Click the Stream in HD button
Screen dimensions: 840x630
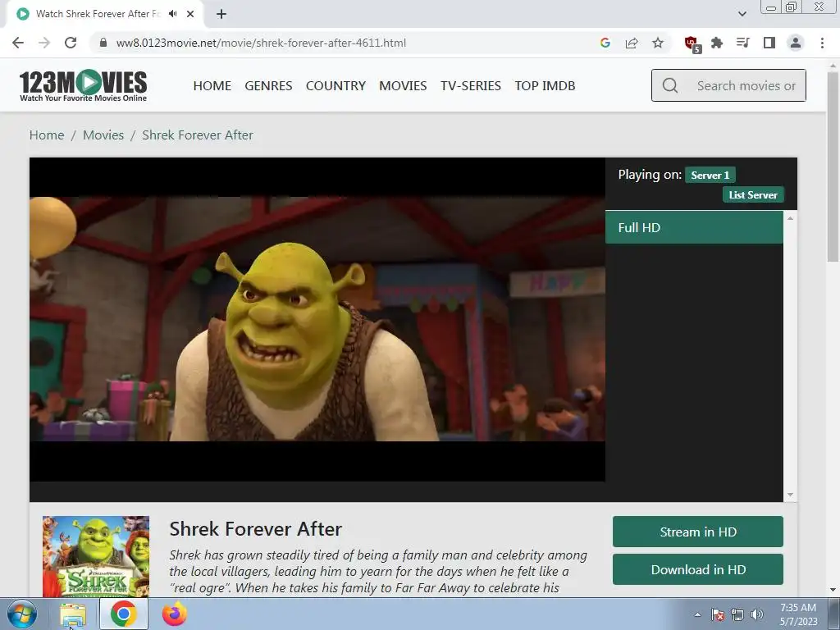(698, 532)
